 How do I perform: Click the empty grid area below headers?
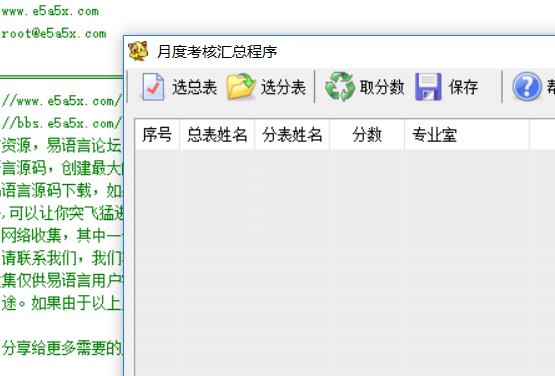coord(345,263)
